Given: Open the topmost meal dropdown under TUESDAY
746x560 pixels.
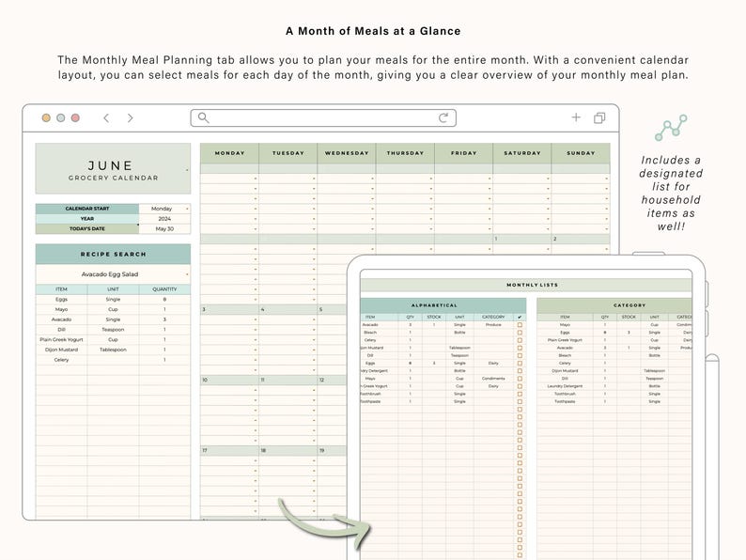Looking at the screenshot, I should (314, 179).
